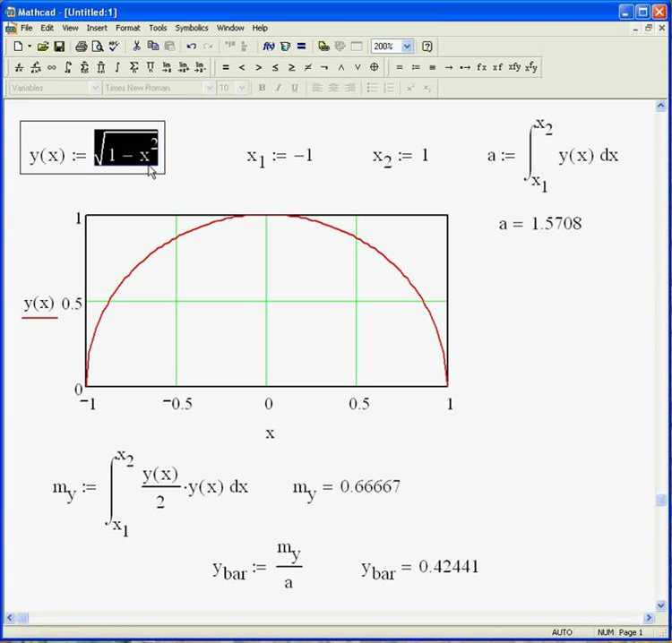Screen dimensions: 672x643
Task: Click the Insert Hyperlink icon
Action: [324, 47]
